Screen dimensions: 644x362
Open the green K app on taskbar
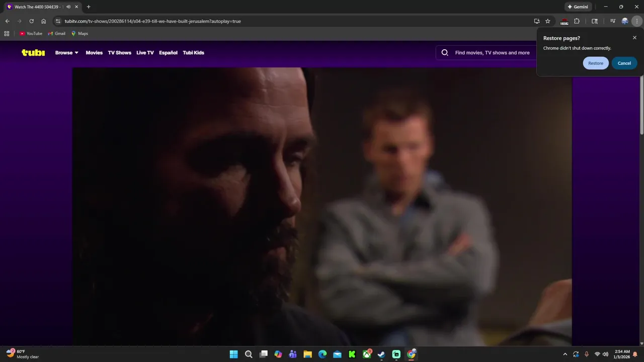click(x=352, y=354)
